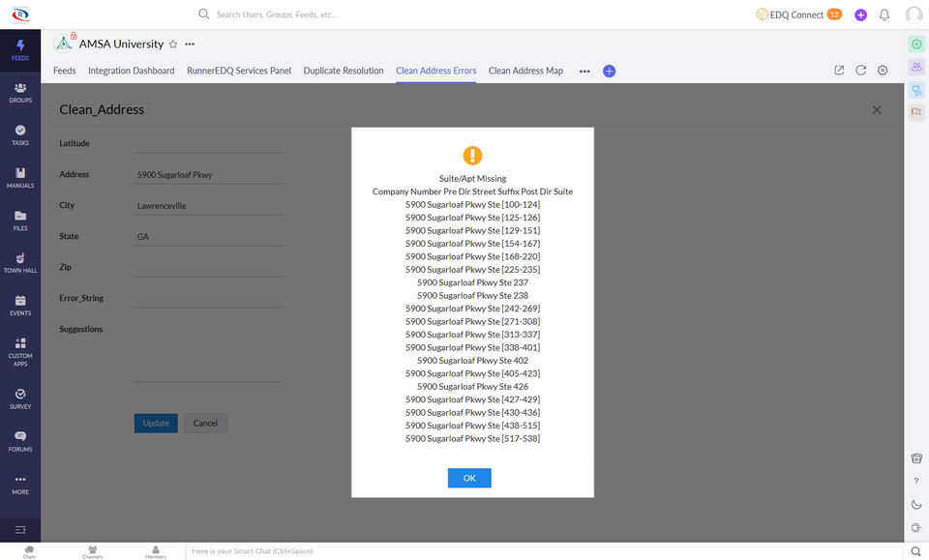
Task: Switch to the Feeds tab
Action: pyautogui.click(x=65, y=71)
